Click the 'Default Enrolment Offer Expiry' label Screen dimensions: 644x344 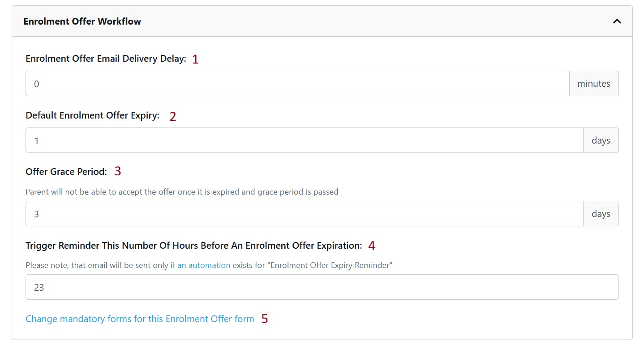click(x=92, y=115)
